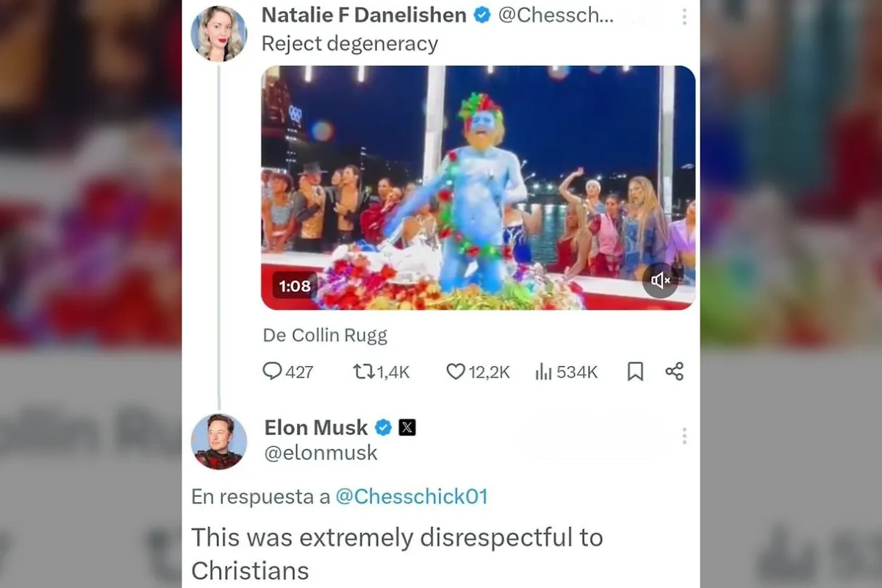
Task: Click Natalie's blue verified checkmark
Action: click(482, 15)
